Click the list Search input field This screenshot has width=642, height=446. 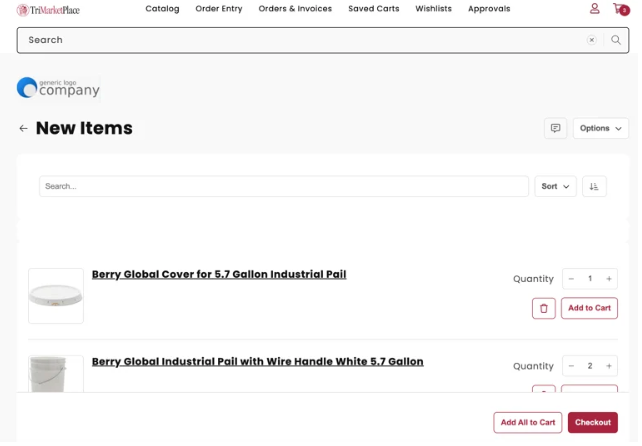click(284, 187)
